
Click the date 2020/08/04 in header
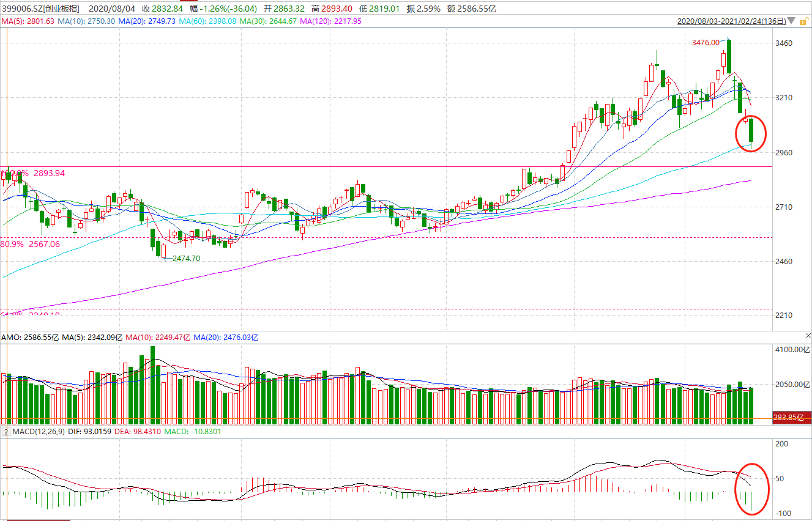click(111, 8)
